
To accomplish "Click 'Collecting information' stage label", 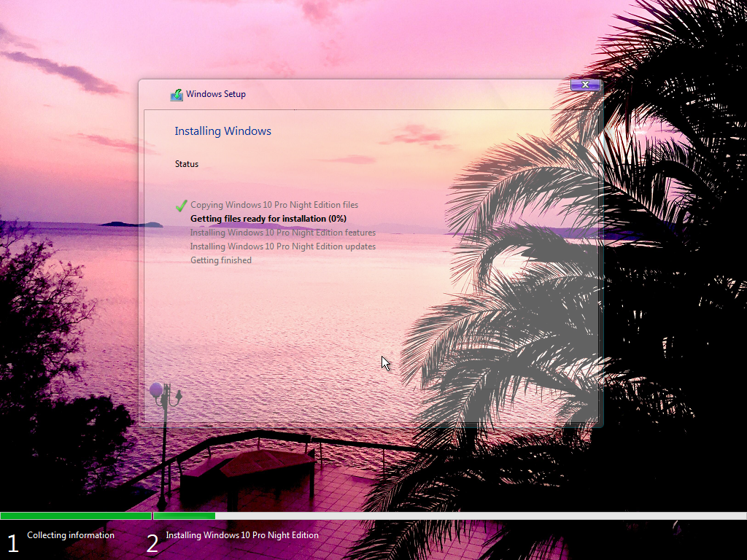I will coord(71,535).
